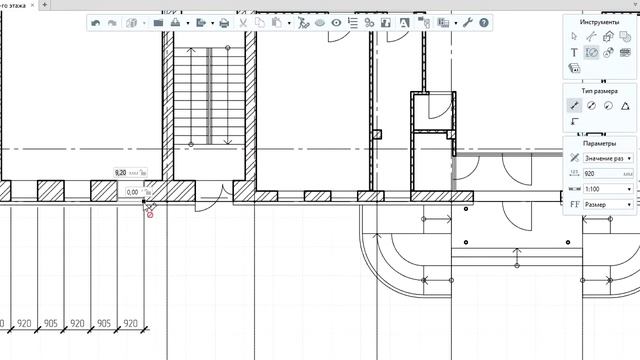This screenshot has height=360, width=640.
Task: Open the list icon in the toolbar
Action: pos(353,23)
